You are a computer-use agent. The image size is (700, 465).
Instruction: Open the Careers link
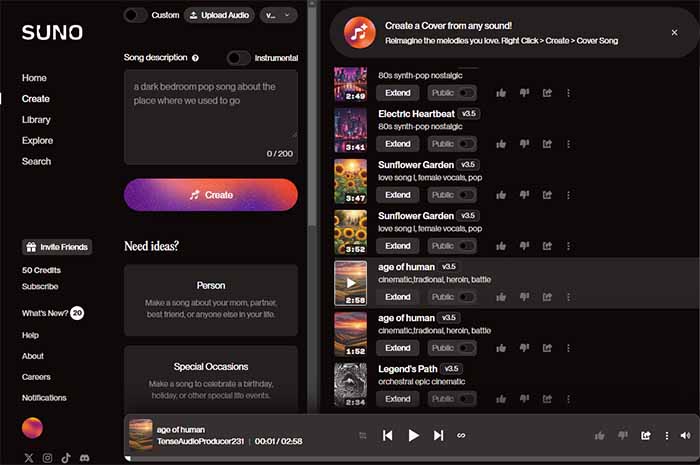[36, 377]
